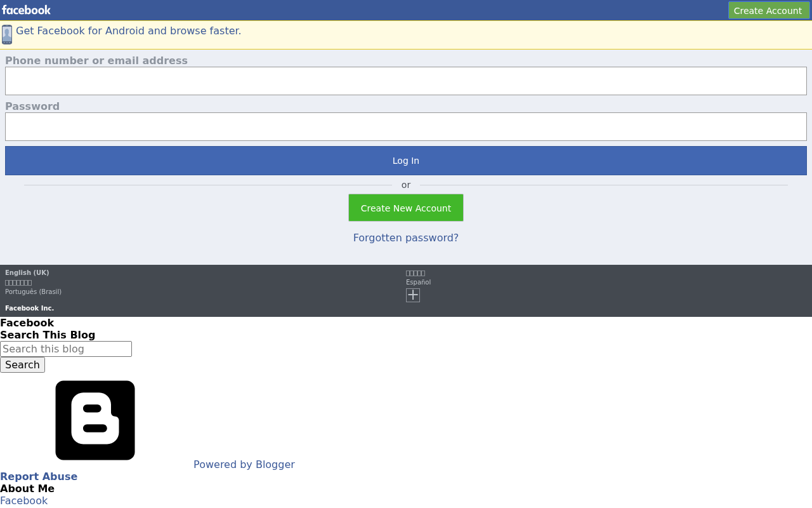
Task: Expand more languages with plus icon
Action: (413, 295)
